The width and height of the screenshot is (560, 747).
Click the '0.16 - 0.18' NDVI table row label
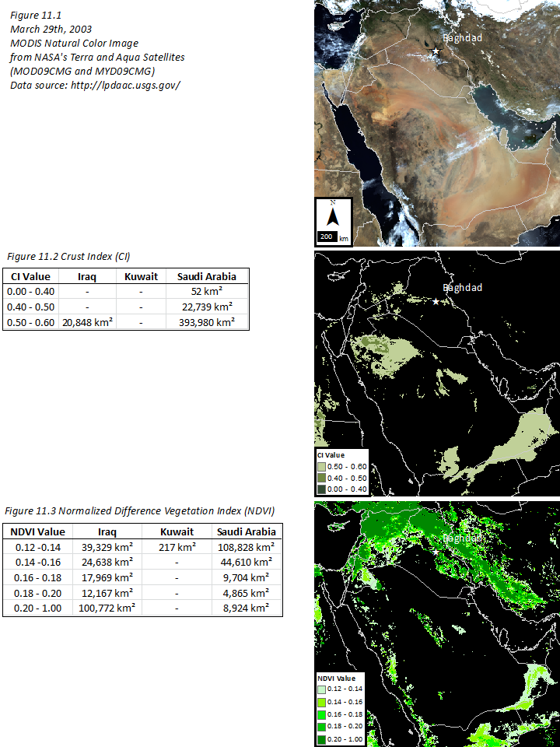click(37, 577)
